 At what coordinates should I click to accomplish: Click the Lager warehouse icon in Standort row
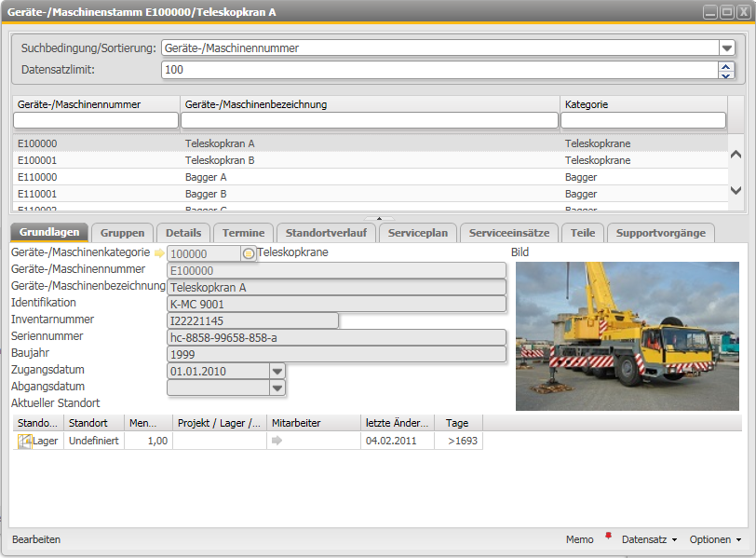tap(24, 441)
